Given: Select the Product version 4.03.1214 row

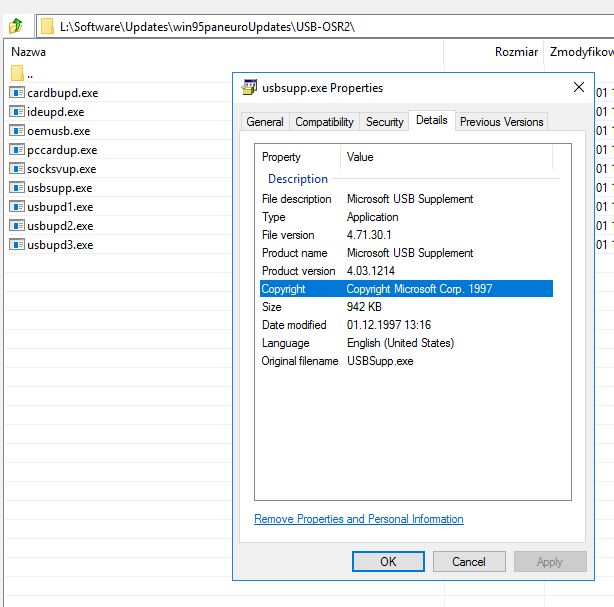Looking at the screenshot, I should (x=406, y=271).
